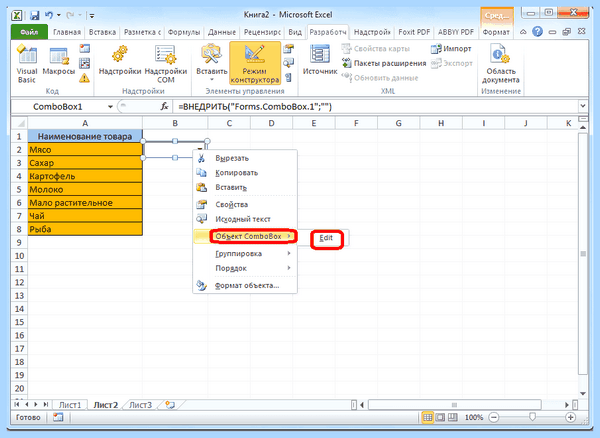Click zoom out minus button
The height and width of the screenshot is (438, 600).
(494, 417)
